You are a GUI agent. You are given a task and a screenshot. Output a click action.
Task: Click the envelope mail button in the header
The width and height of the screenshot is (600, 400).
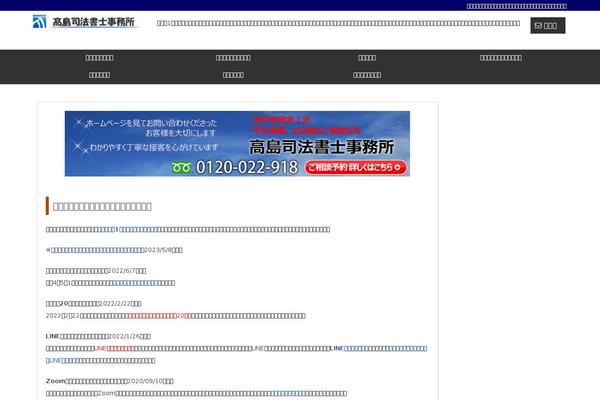coord(548,26)
